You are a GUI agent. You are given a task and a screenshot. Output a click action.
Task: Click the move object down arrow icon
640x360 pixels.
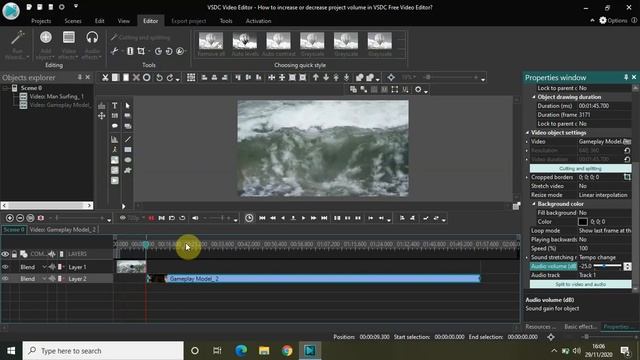coord(326,78)
